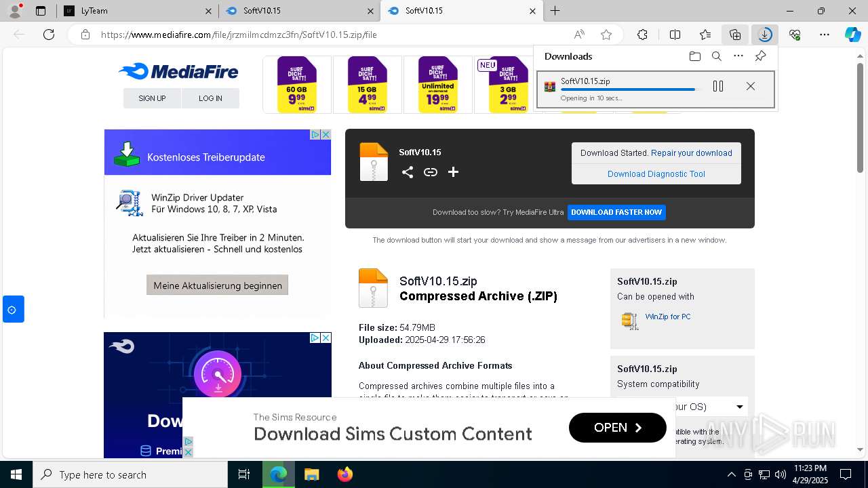This screenshot has height=488, width=868.
Task: Pause the SoftV10.15.zip download
Action: tap(718, 86)
